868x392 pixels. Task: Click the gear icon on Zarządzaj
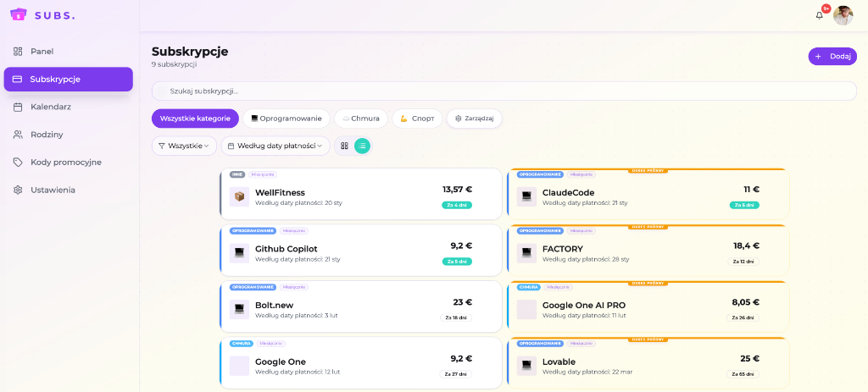[x=459, y=119]
